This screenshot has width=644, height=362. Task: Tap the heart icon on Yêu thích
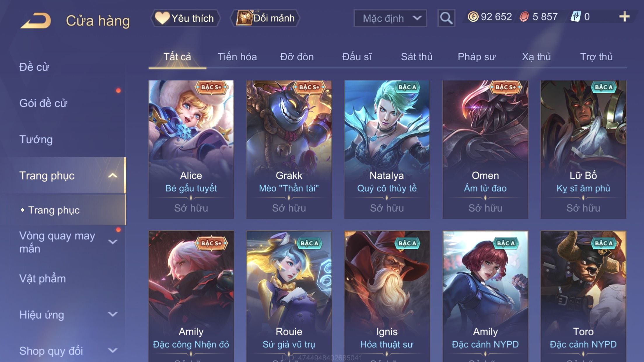pos(162,17)
